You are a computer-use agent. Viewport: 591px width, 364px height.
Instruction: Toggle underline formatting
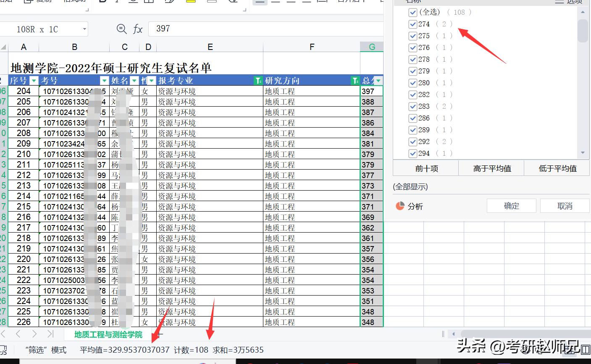pos(132,2)
